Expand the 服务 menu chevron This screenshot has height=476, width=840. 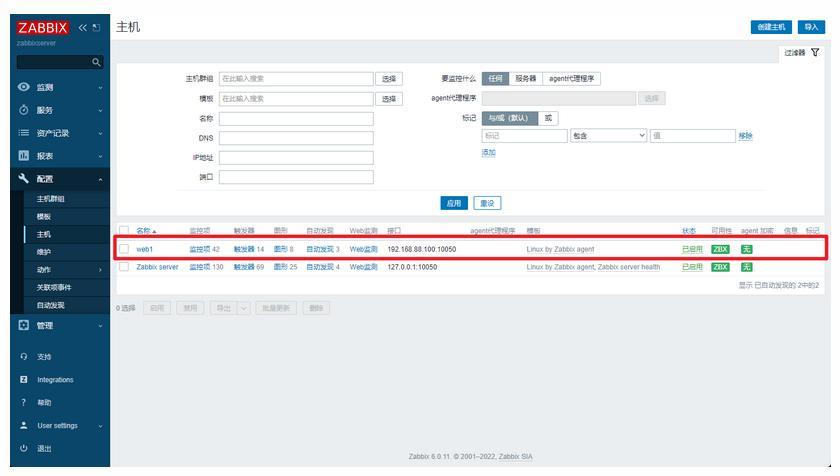point(100,110)
